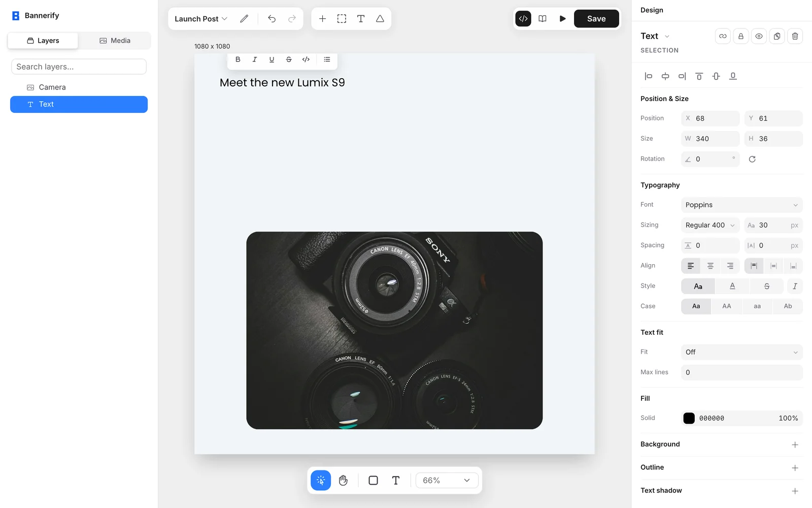This screenshot has height=508, width=812.
Task: Add a new element with plus icon
Action: [322, 19]
